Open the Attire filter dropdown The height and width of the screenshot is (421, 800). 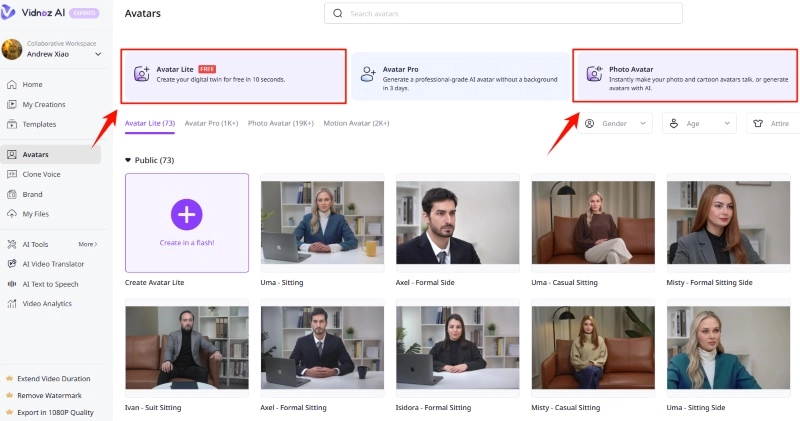tap(773, 123)
